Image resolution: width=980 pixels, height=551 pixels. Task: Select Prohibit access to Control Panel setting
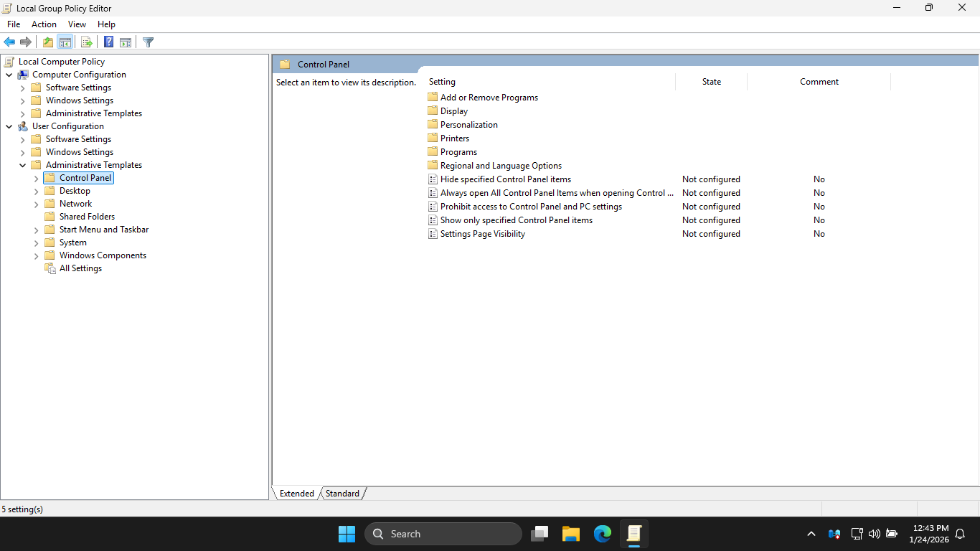531,207
